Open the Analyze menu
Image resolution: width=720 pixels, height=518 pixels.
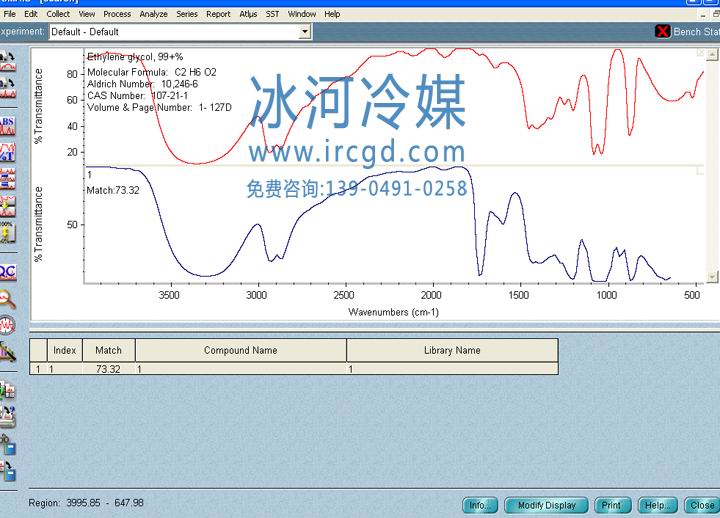(153, 14)
